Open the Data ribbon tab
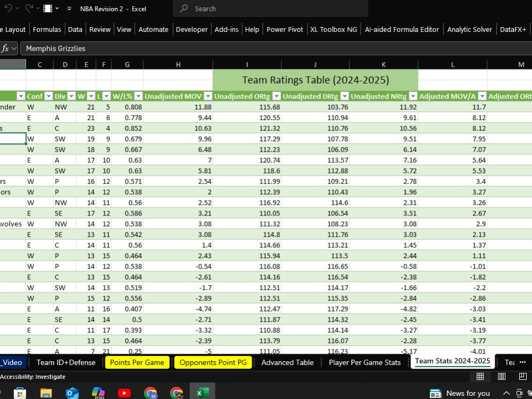The height and width of the screenshot is (399, 532). (75, 29)
